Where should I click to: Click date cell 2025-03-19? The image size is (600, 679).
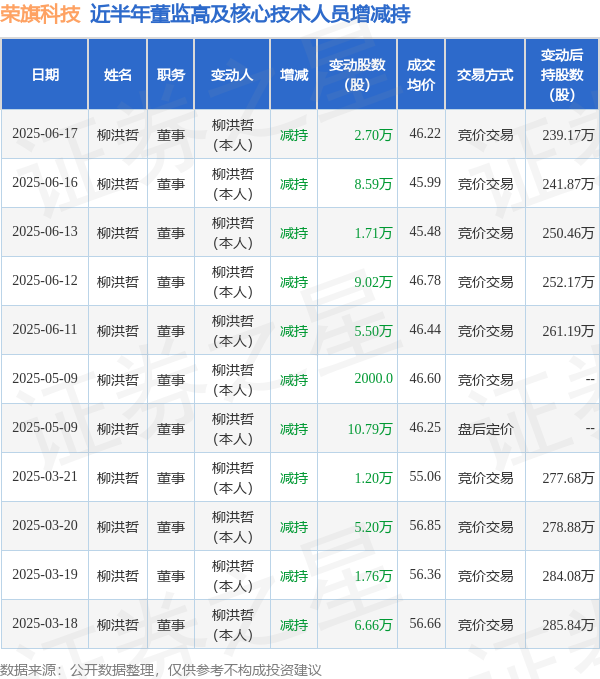(x=45, y=574)
